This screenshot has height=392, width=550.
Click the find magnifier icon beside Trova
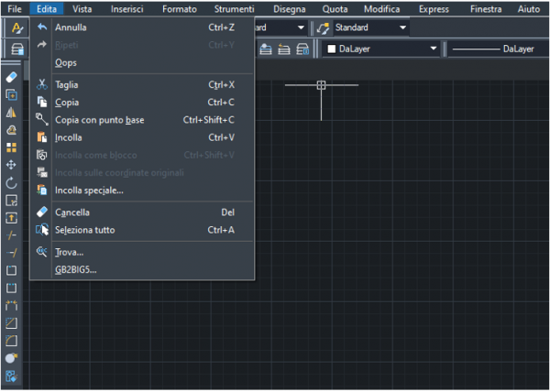coord(42,252)
